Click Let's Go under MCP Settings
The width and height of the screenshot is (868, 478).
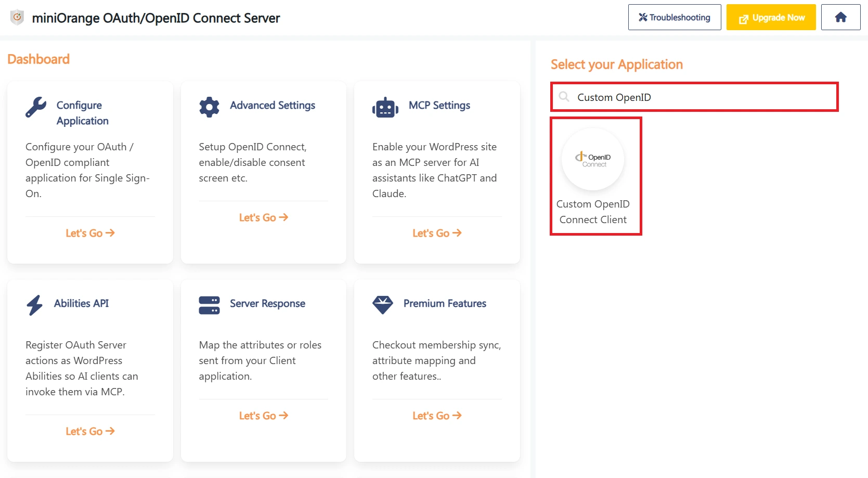pos(437,233)
